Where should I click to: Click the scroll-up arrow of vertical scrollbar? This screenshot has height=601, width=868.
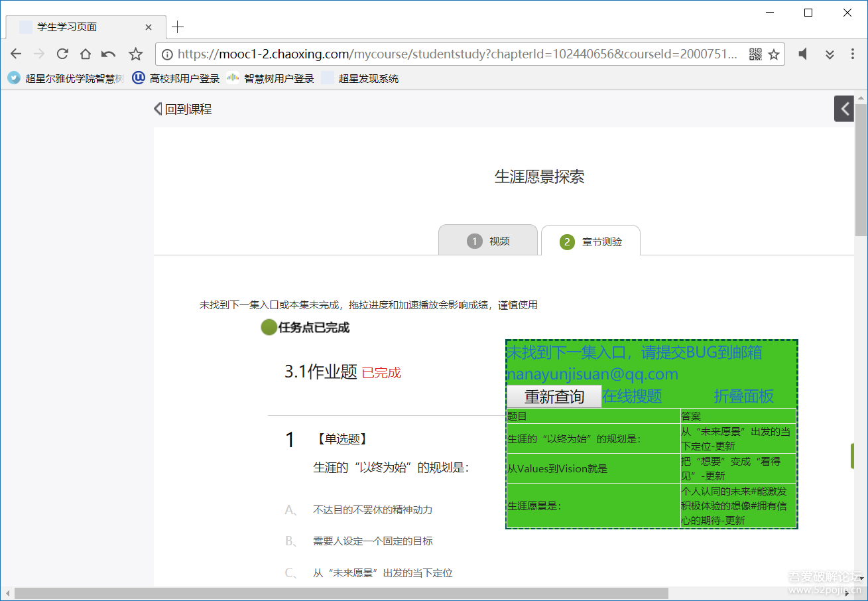pyautogui.click(x=861, y=98)
